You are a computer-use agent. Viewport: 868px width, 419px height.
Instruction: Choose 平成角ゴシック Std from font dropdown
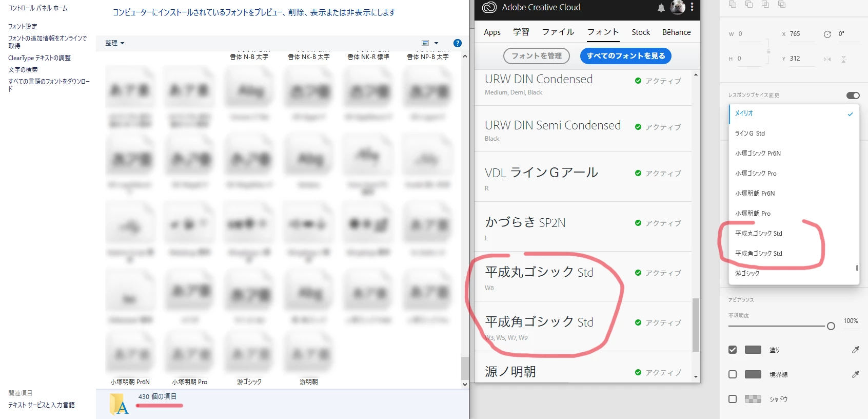(794, 254)
